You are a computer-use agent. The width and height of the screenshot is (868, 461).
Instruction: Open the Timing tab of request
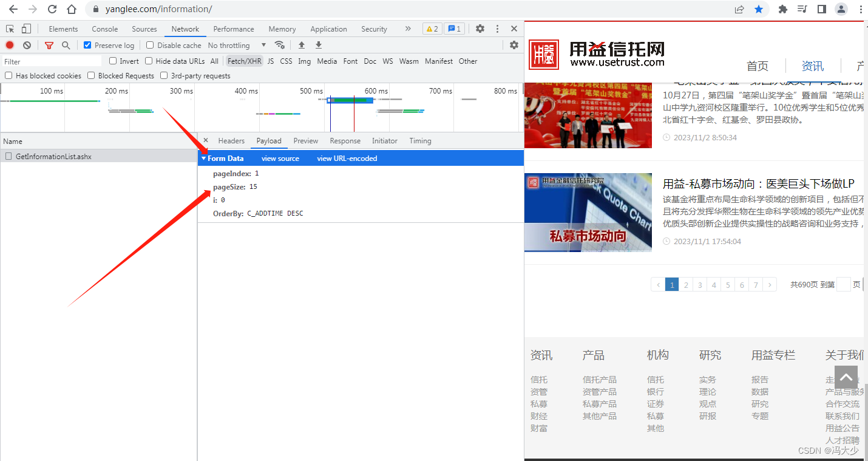point(420,140)
